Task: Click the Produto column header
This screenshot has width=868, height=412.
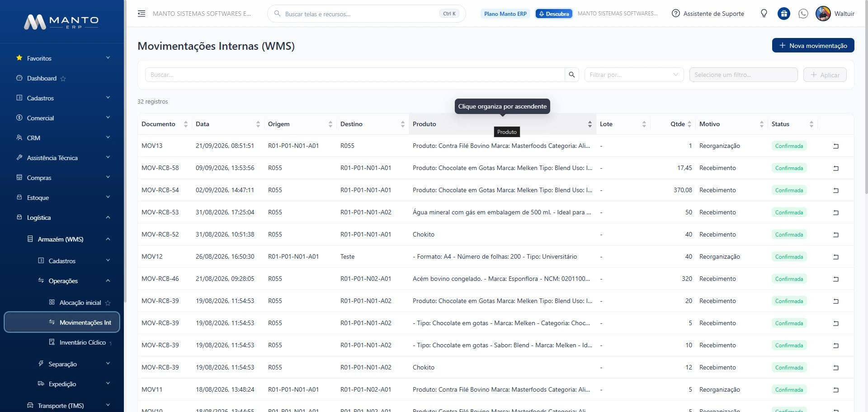Action: tap(502, 124)
